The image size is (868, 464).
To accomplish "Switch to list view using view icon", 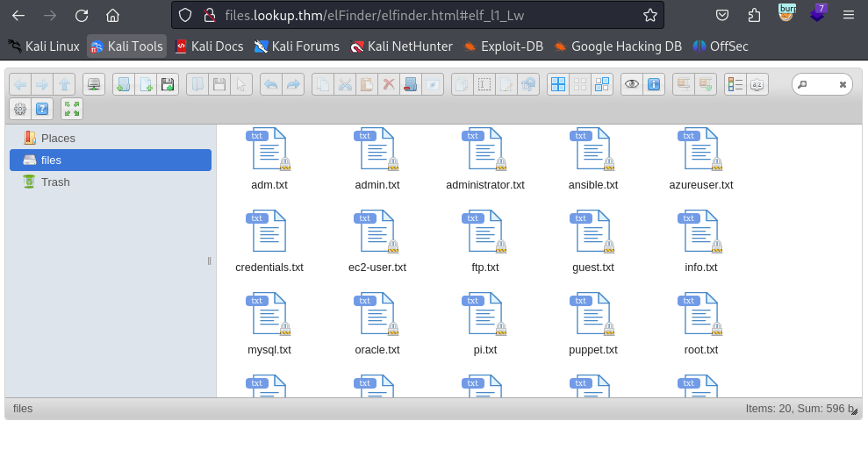I will (x=735, y=84).
